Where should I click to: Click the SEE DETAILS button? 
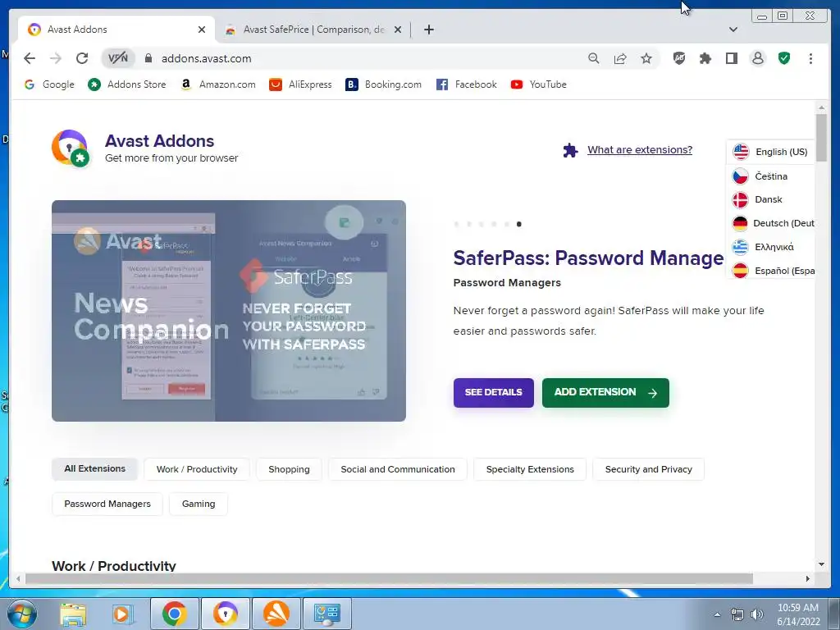tap(493, 393)
